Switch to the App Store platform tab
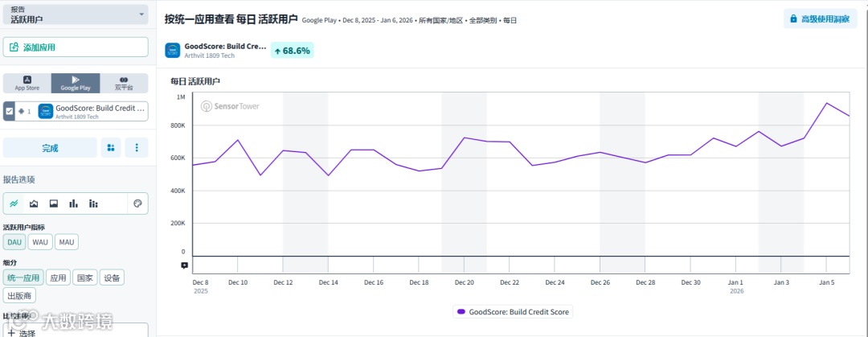This screenshot has height=337, width=868. click(x=27, y=83)
